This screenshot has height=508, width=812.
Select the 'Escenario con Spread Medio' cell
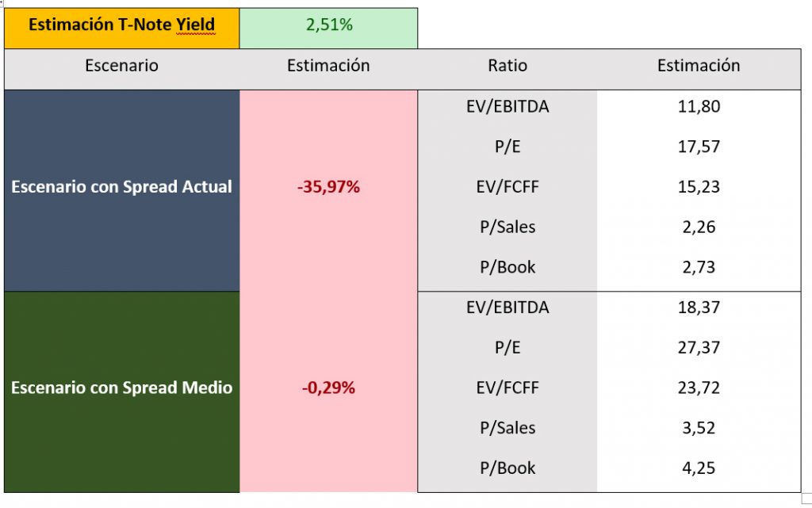121,388
